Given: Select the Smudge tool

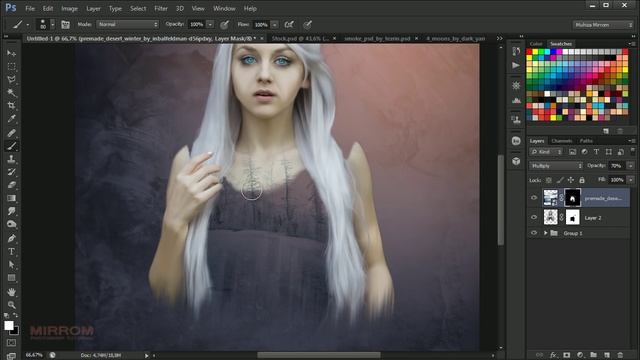Looking at the screenshot, I should [x=11, y=211].
